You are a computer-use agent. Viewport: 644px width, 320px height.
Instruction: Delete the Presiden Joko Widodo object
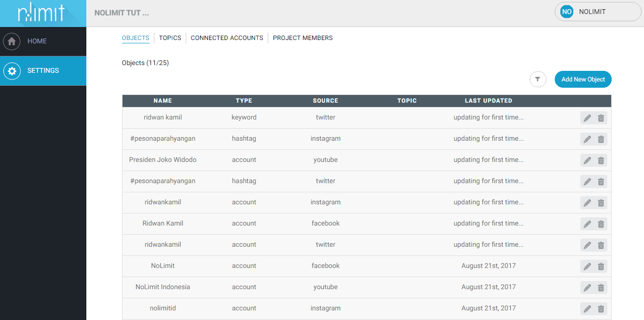(x=601, y=160)
